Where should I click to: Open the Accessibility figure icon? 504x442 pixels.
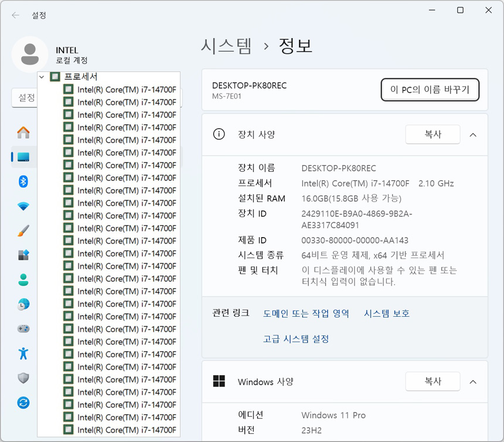23,354
